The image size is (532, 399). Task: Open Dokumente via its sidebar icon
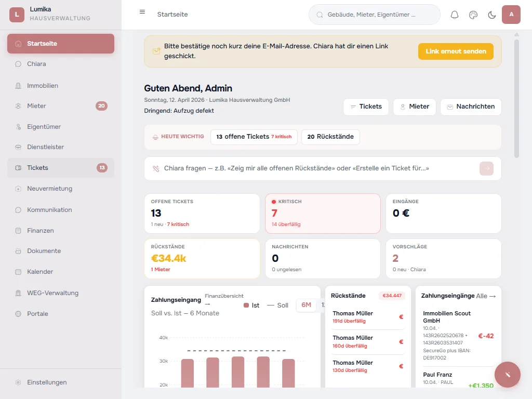click(18, 251)
